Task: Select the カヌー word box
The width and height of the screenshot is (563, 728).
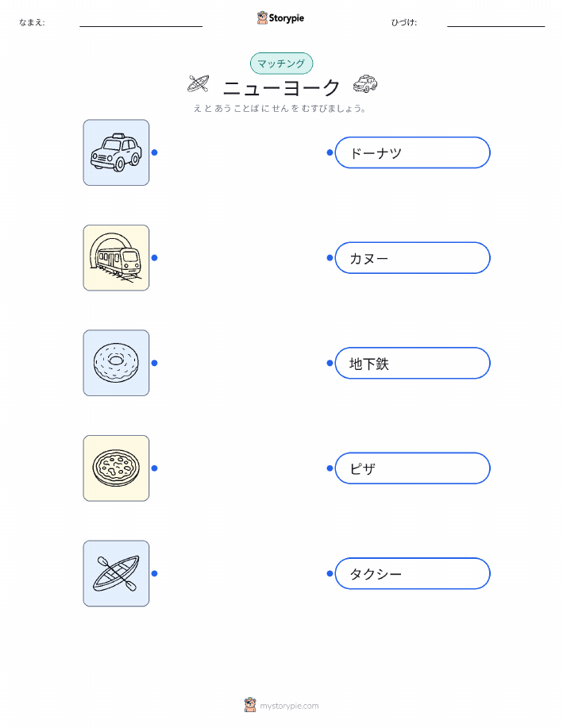Action: pyautogui.click(x=412, y=258)
